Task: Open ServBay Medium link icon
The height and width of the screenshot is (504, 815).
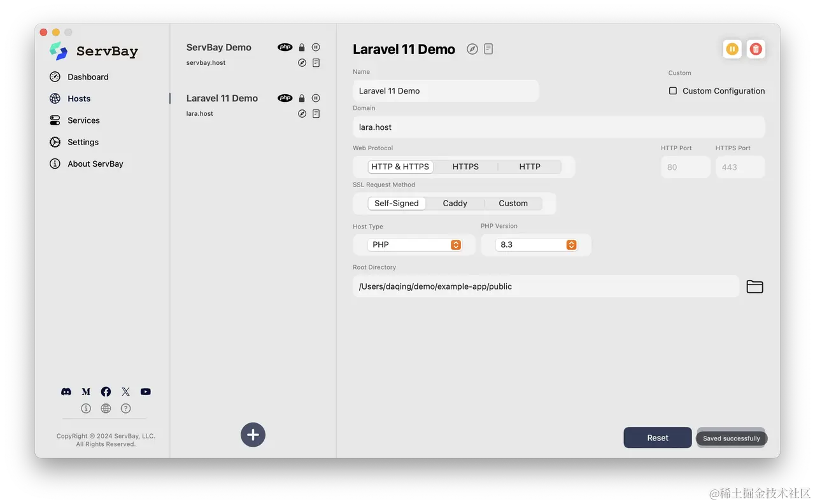Action: pyautogui.click(x=86, y=392)
